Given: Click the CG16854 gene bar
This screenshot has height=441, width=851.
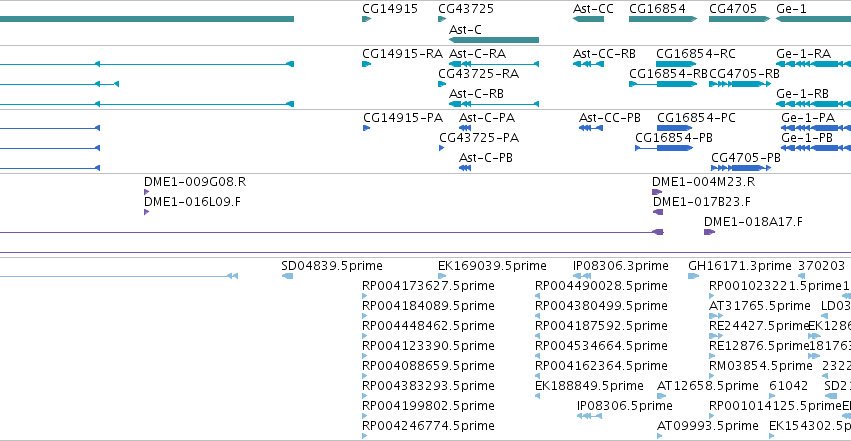Looking at the screenshot, I should 663,19.
